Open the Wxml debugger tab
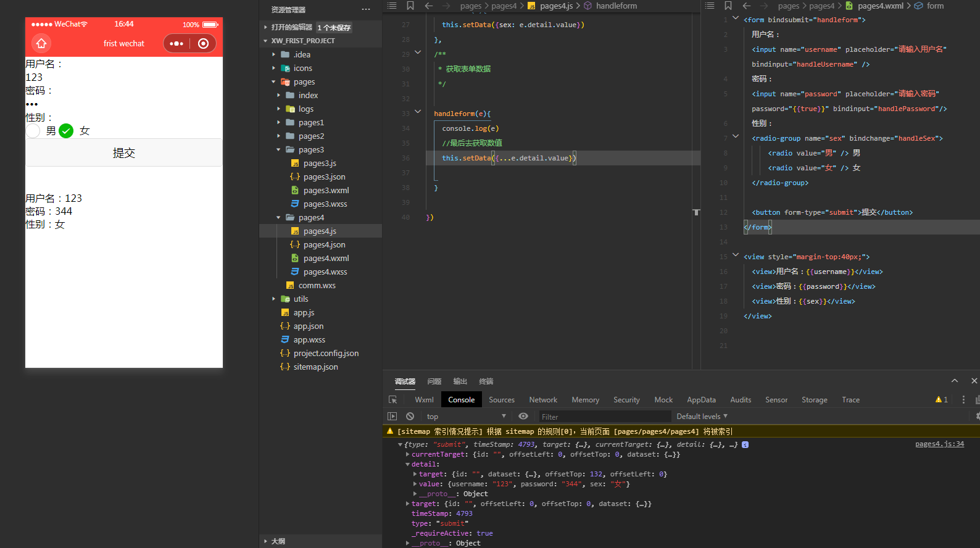980x548 pixels. tap(424, 400)
